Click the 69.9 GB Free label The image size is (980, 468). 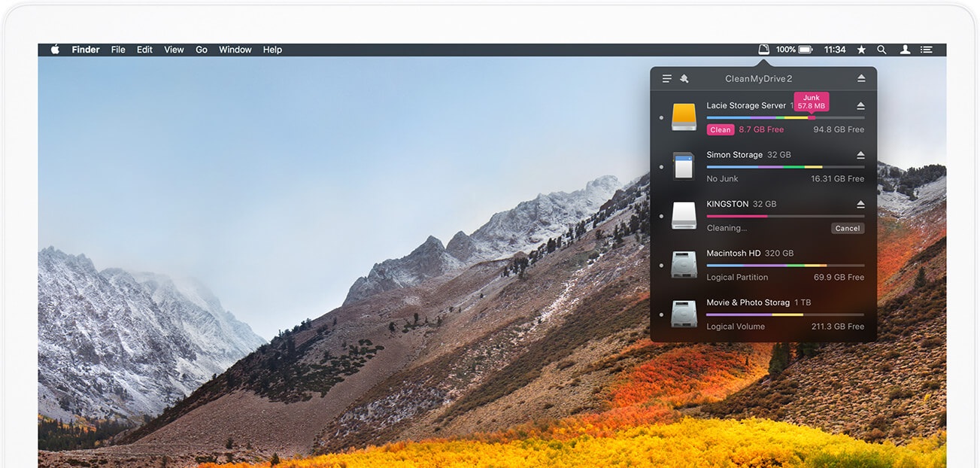pyautogui.click(x=839, y=277)
